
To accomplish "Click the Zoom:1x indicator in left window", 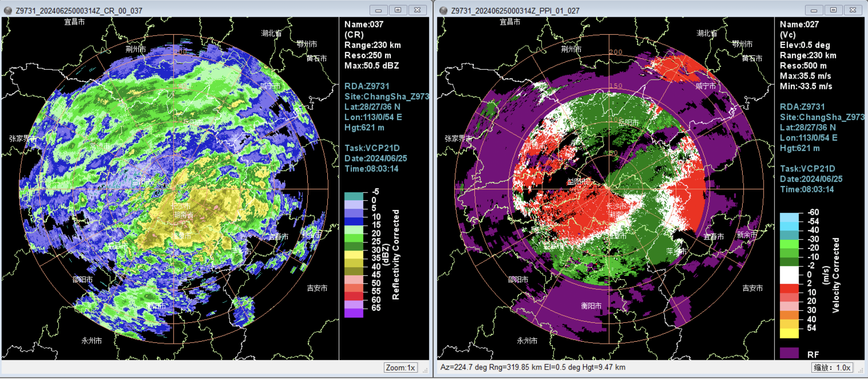I will pyautogui.click(x=400, y=368).
